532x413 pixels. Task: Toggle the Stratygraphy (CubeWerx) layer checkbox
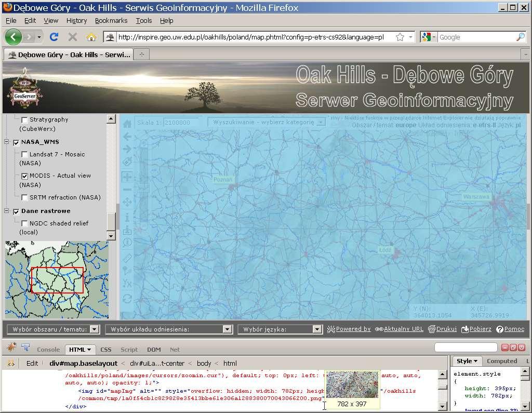click(x=24, y=120)
